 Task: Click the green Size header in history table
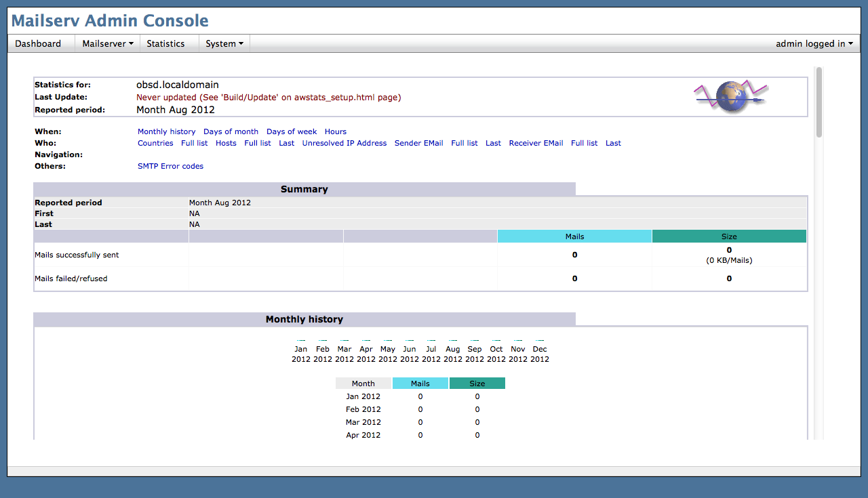pos(477,383)
